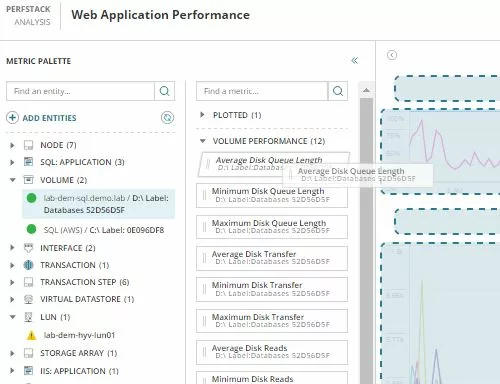500x384 pixels.
Task: Expand the PLOTTED (1) metrics section
Action: (202, 115)
